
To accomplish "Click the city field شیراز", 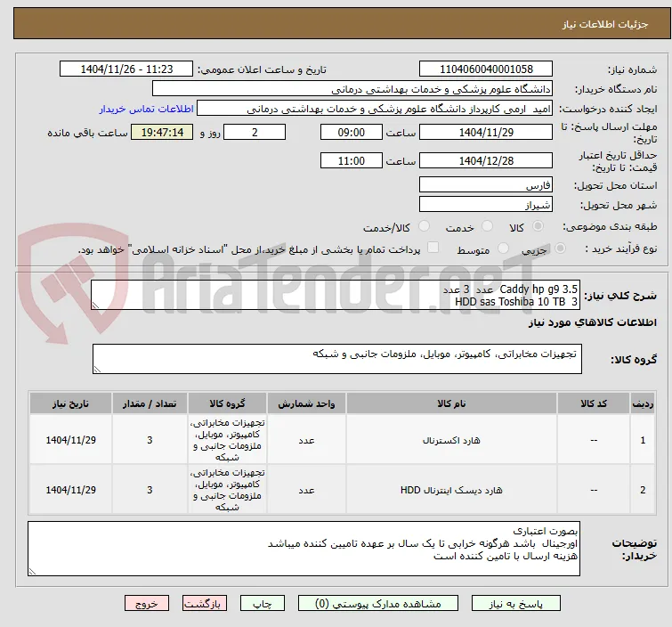I will click(x=486, y=205).
